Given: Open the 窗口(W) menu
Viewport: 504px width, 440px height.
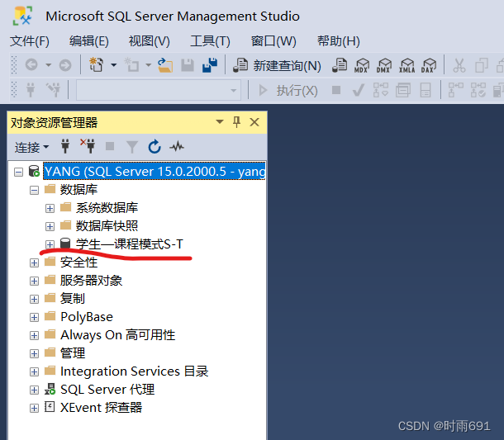Looking at the screenshot, I should [x=273, y=41].
